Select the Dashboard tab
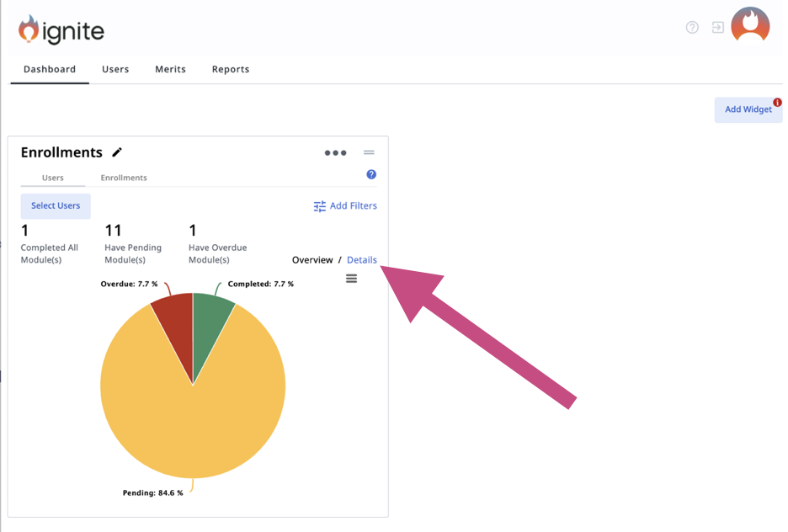The image size is (788, 532). pos(50,69)
